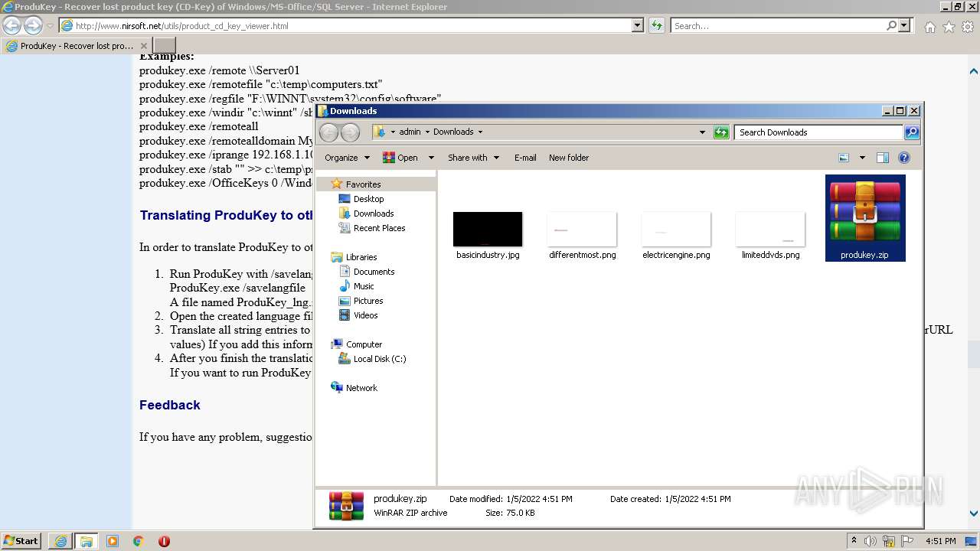Click the IE search magnifier icon

[892, 26]
